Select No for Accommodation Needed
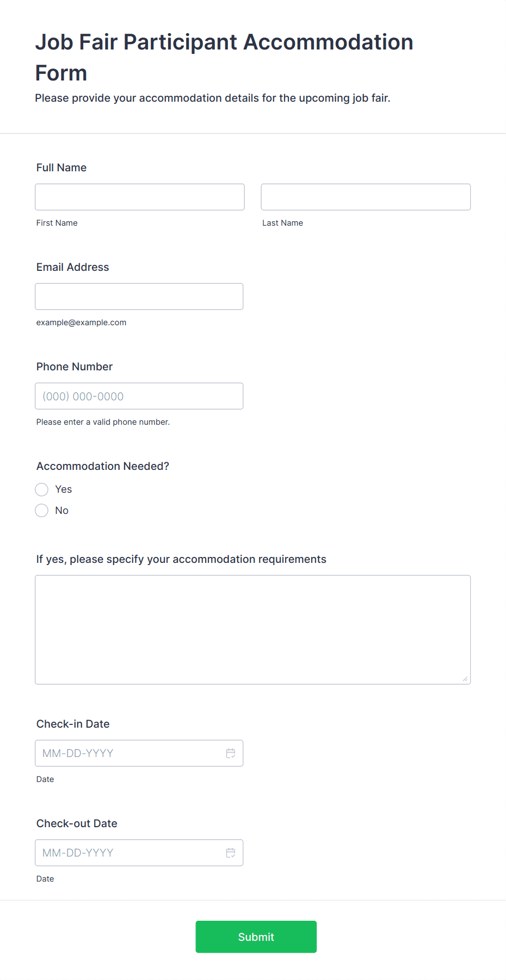The width and height of the screenshot is (506, 980). pos(42,511)
